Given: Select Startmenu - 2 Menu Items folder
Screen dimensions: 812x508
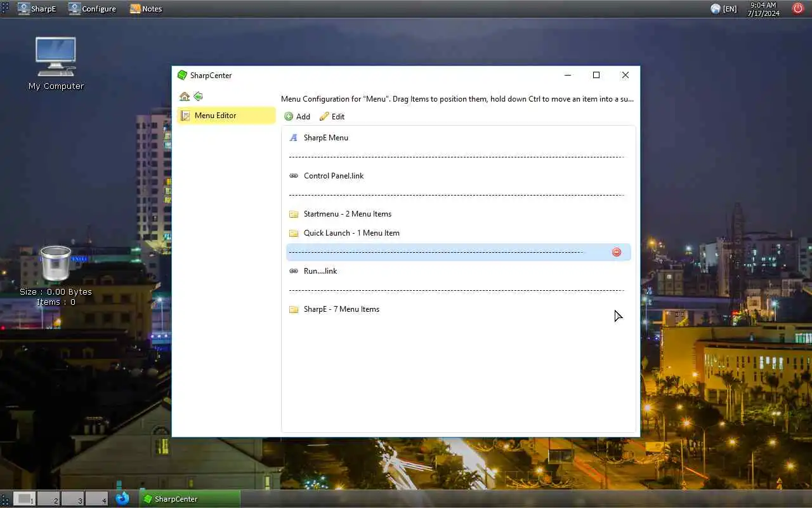Looking at the screenshot, I should [x=458, y=214].
